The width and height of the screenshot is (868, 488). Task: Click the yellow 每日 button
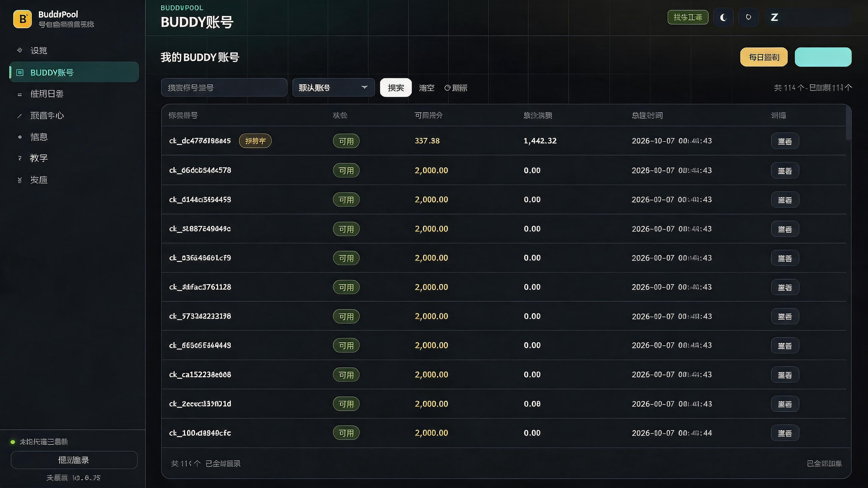tap(764, 57)
